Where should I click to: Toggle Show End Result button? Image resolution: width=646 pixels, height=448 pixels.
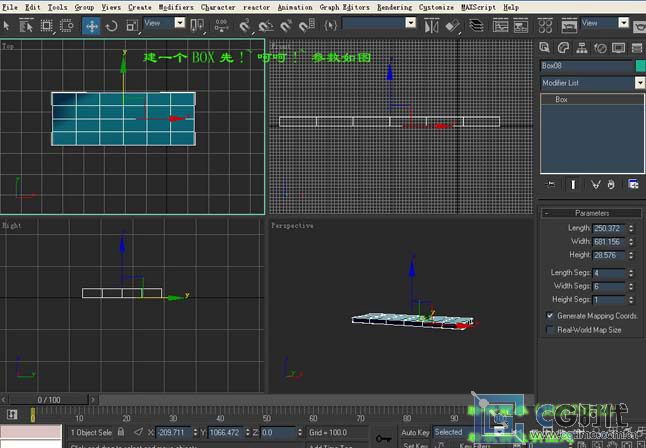click(573, 184)
